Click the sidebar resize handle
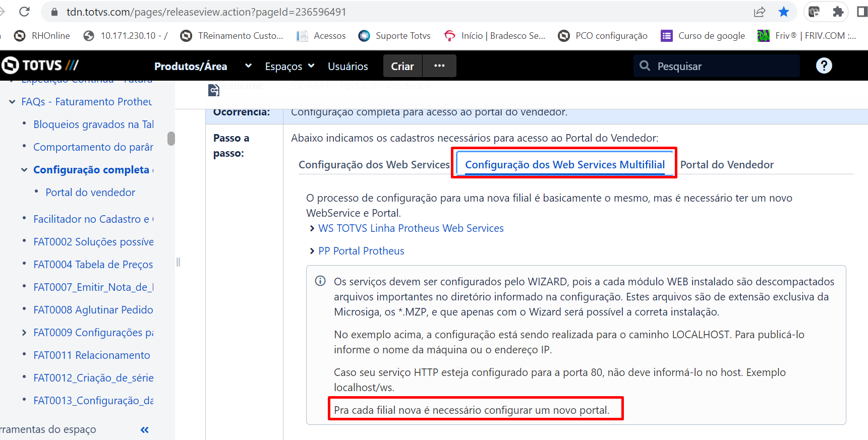Image resolution: width=868 pixels, height=440 pixels. click(178, 262)
